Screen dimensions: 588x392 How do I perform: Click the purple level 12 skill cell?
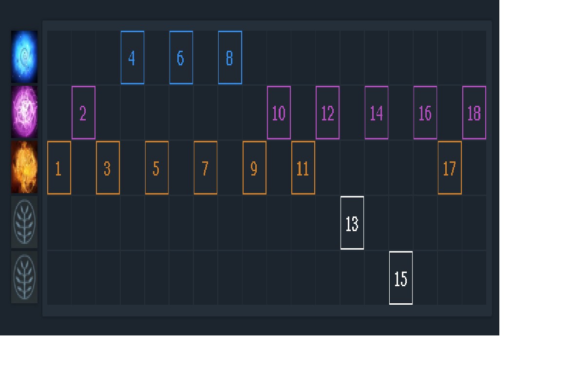[328, 113]
